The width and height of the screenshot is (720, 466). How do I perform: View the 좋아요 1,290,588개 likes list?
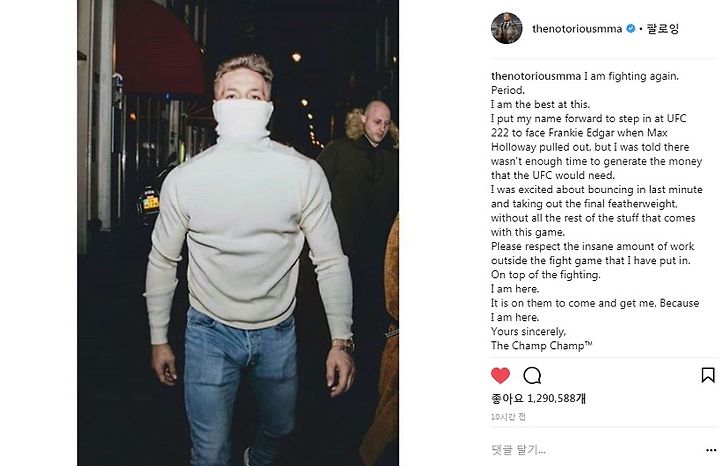pos(538,399)
